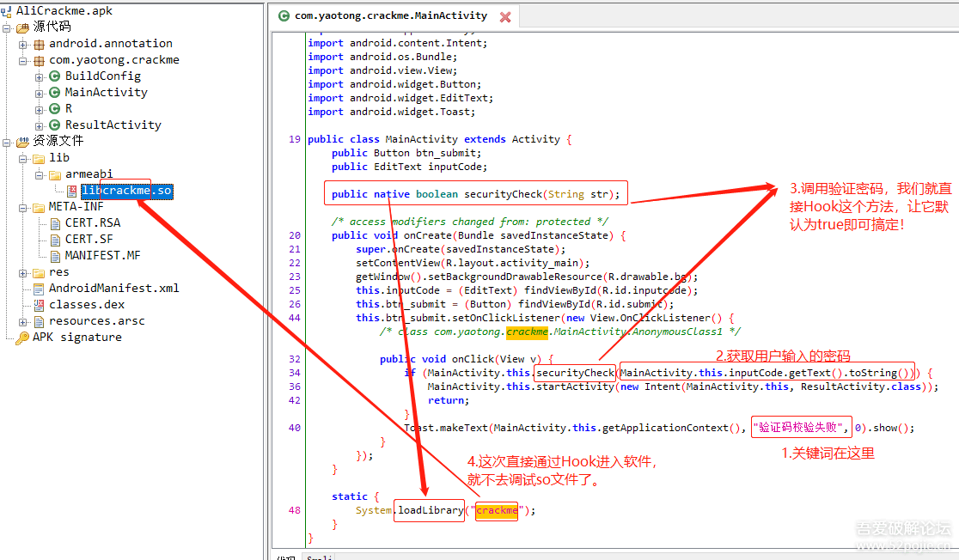
Task: Click the META-INF folder icon
Action: click(x=40, y=207)
